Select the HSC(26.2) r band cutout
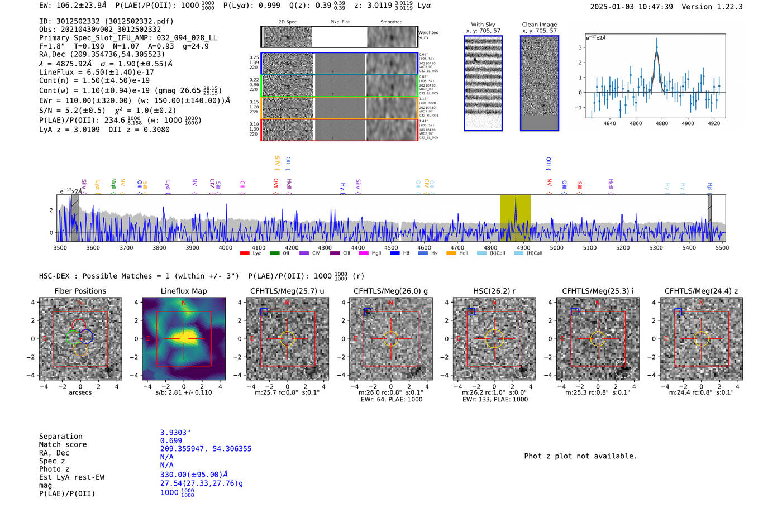Image resolution: width=782 pixels, height=532 pixels. [x=494, y=338]
